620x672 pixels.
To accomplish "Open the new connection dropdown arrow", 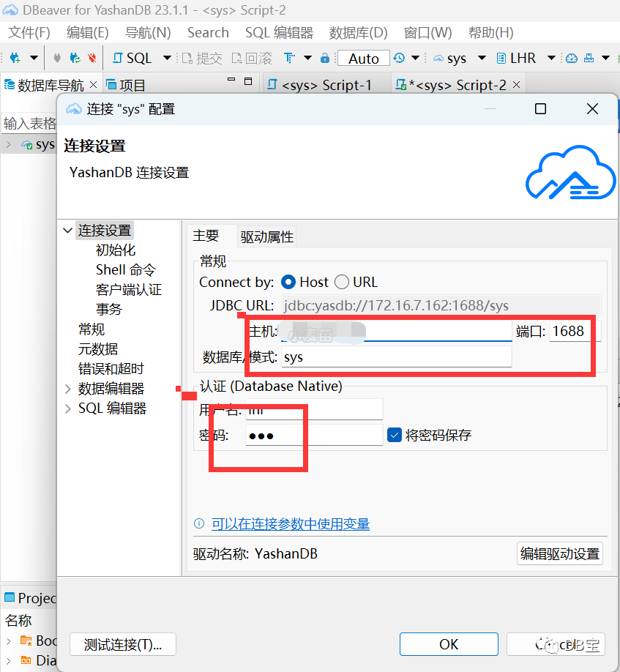I will (34, 58).
